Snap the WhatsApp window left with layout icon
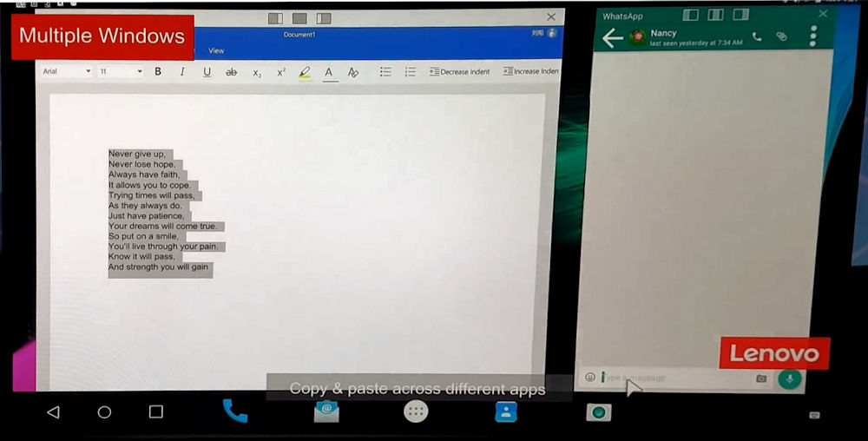868x441 pixels. (690, 15)
